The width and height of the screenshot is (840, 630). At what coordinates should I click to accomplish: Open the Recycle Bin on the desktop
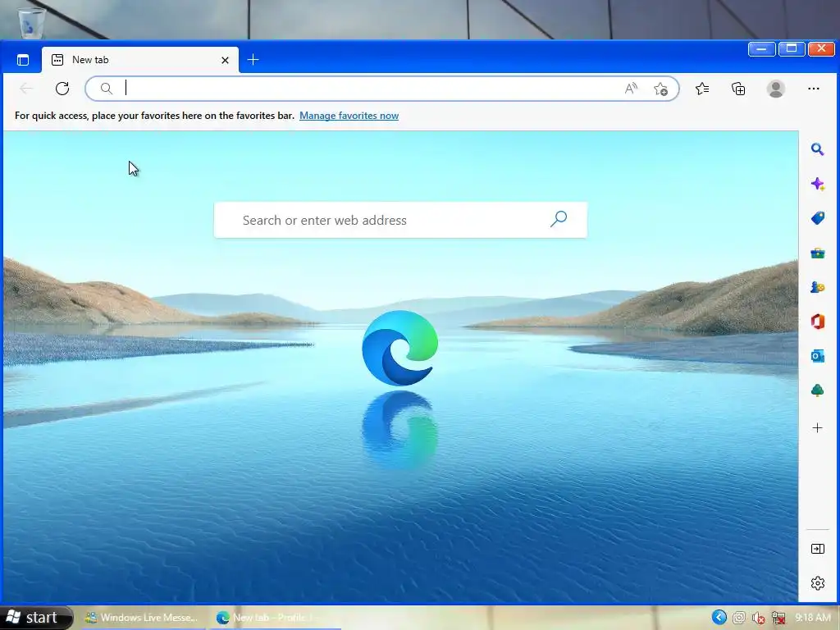32,23
